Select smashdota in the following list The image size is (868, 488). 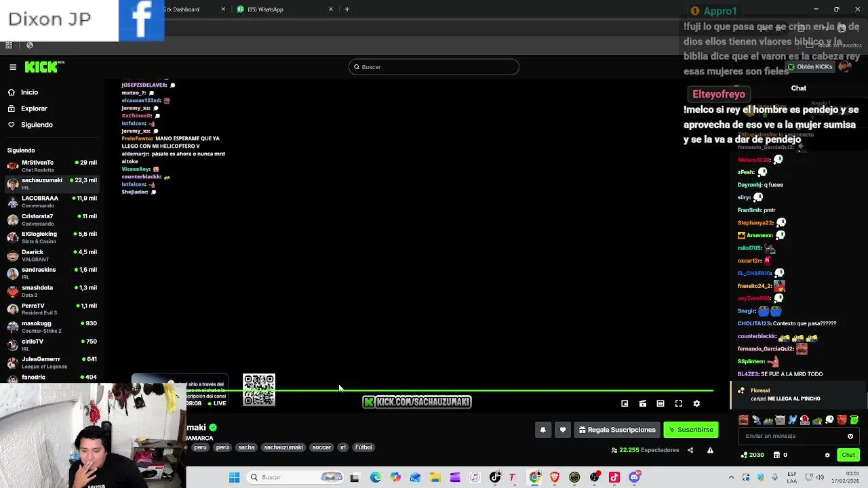(52, 291)
